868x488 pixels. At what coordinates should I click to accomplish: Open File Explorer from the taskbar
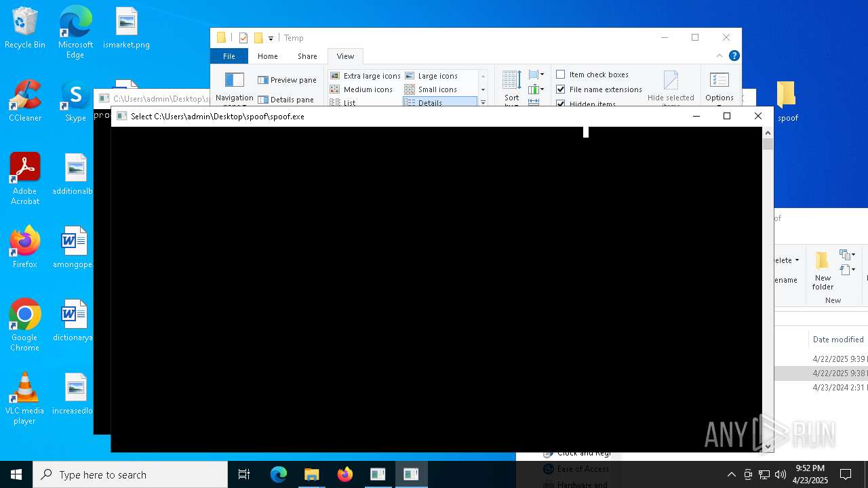[x=311, y=474]
